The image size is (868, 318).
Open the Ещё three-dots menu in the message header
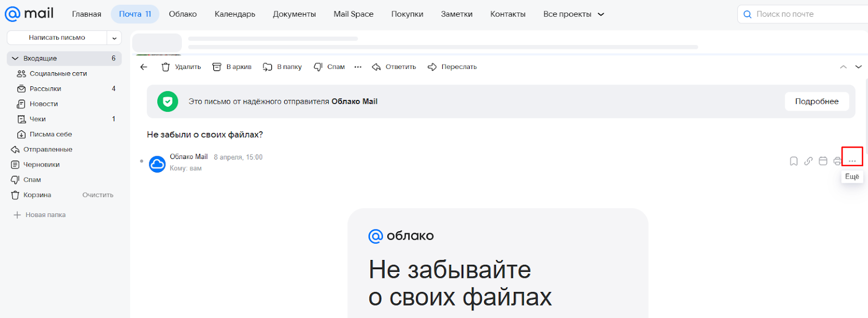click(852, 161)
